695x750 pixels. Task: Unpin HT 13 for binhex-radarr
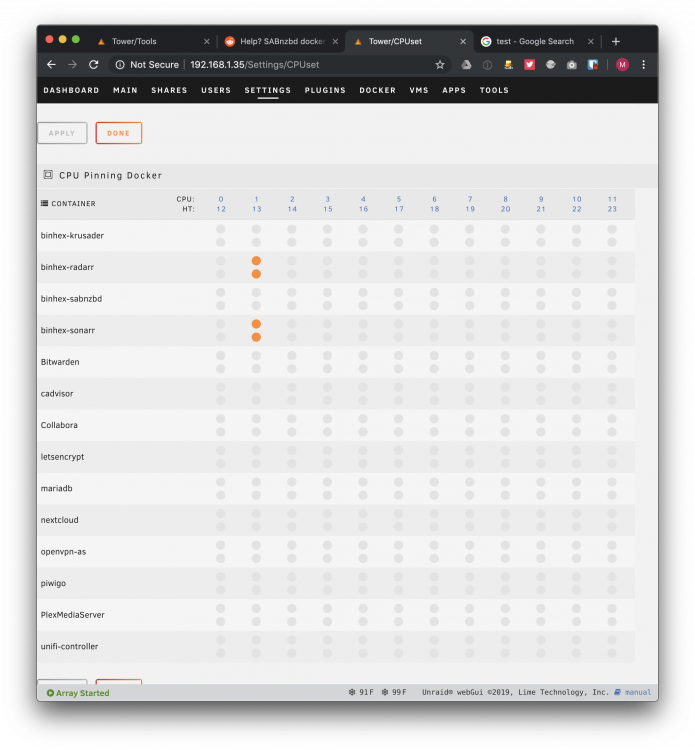pos(256,274)
